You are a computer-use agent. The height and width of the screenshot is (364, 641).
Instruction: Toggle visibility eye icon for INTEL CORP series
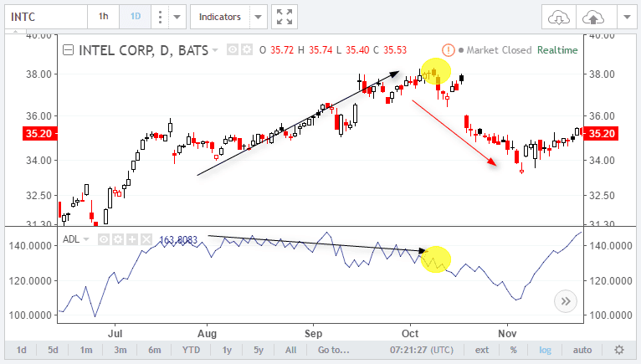tap(232, 50)
